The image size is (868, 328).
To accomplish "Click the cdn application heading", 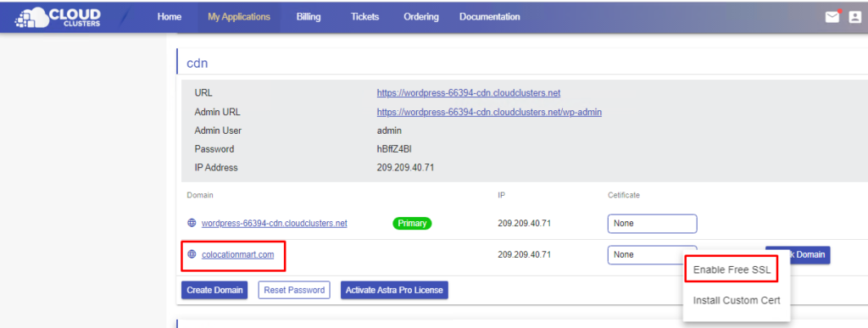I will (197, 63).
